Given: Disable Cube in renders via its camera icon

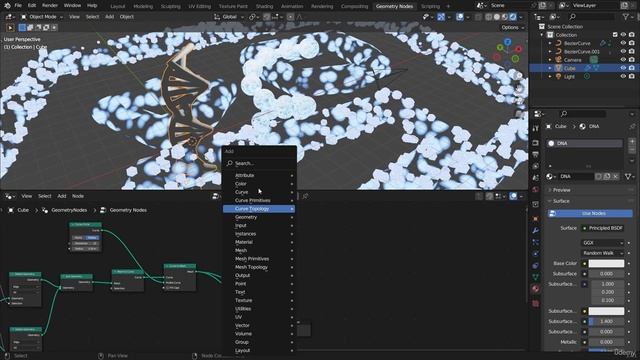Looking at the screenshot, I should pos(632,68).
